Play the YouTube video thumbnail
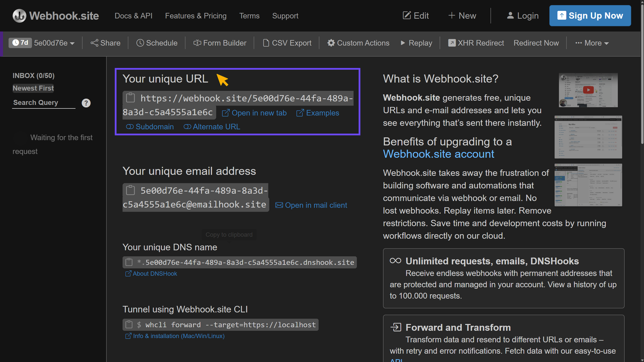Viewport: 644px width, 362px height. click(588, 90)
